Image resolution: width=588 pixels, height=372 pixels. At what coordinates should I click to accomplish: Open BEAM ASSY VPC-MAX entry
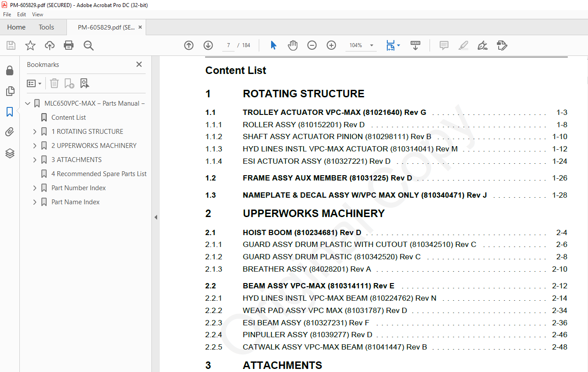tap(319, 286)
